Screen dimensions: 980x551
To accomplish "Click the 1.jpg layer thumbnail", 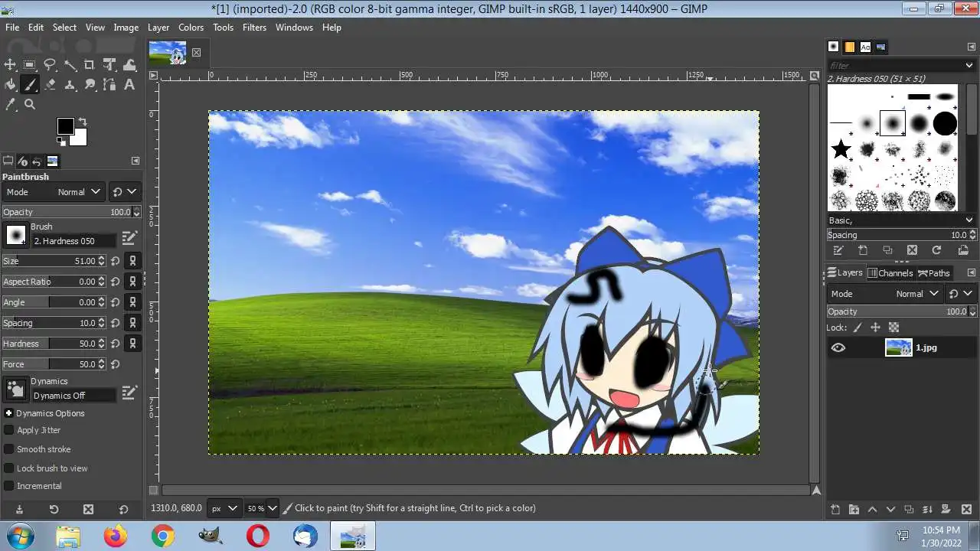I will [899, 347].
